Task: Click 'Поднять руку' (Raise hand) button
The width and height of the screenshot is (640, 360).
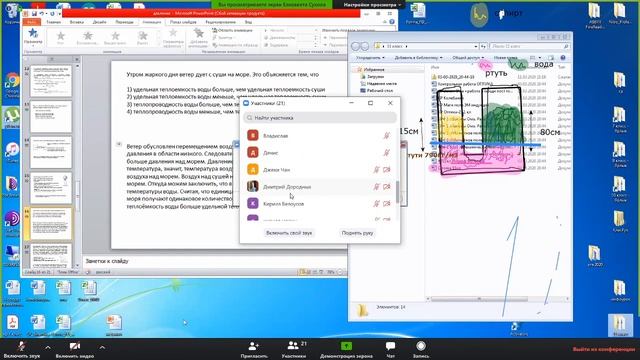Action: (x=357, y=233)
